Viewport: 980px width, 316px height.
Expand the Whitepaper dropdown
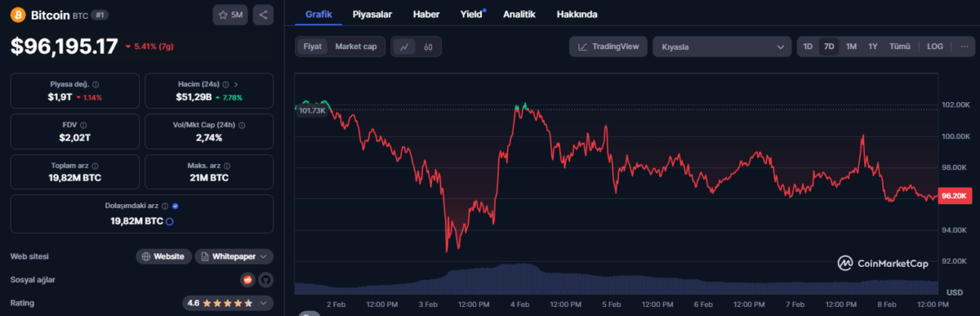234,256
